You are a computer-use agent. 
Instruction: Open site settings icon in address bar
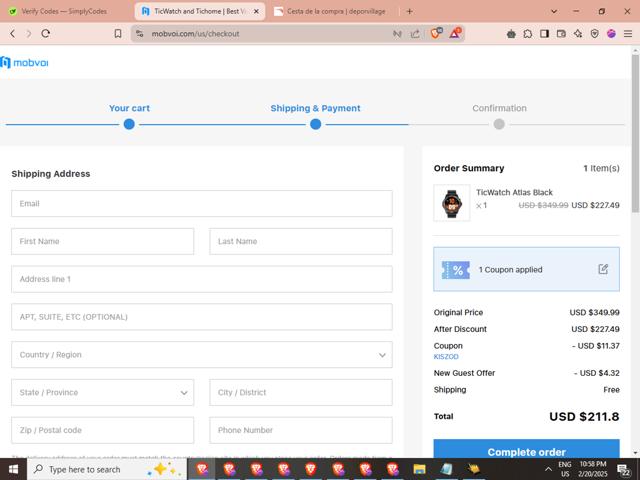[140, 34]
